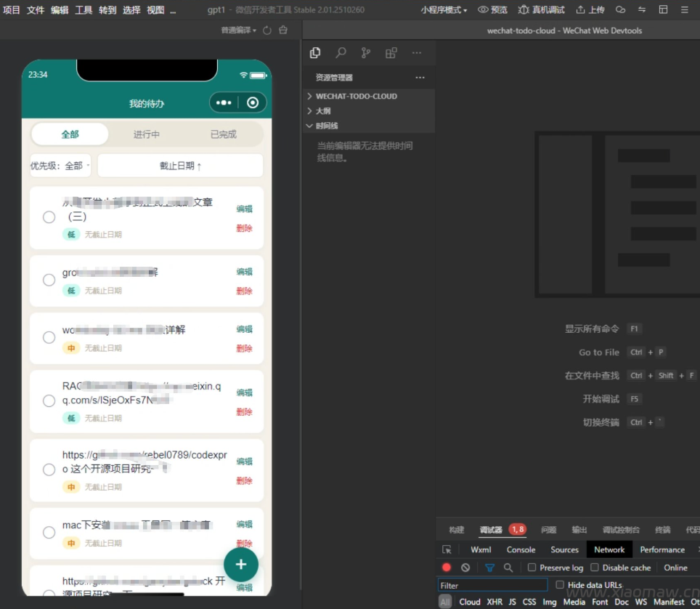700x609 pixels.
Task: Expand the 大纲 outline section
Action: click(369, 110)
